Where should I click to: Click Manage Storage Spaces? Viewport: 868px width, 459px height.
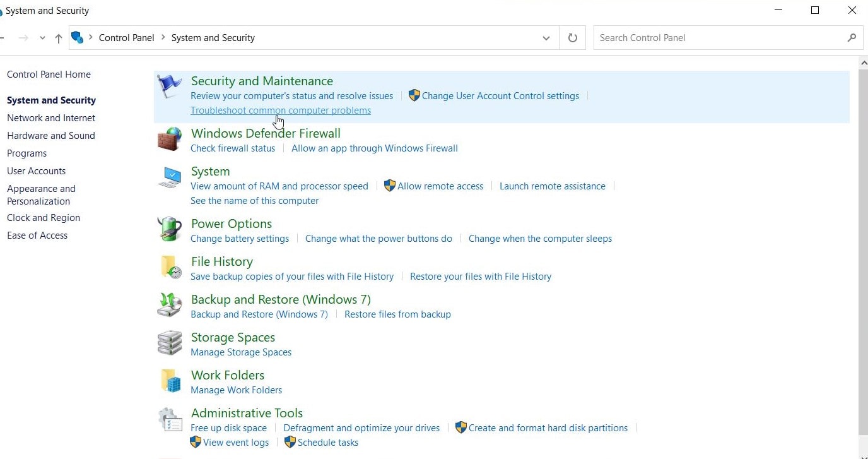(241, 352)
